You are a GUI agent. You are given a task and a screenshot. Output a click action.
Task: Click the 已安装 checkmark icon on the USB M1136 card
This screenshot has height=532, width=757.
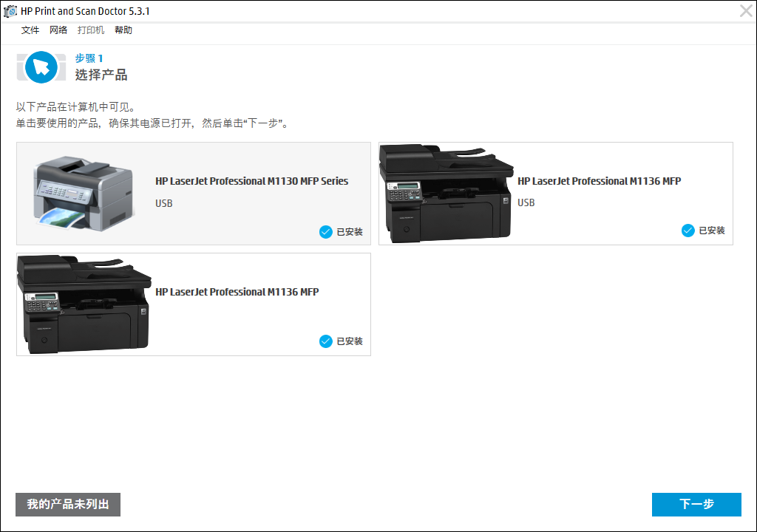tap(688, 231)
